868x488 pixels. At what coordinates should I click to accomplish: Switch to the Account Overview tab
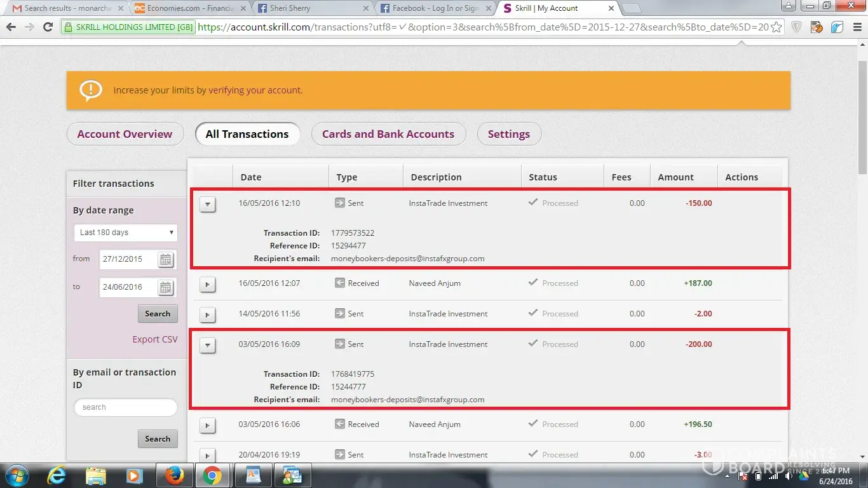pos(125,134)
